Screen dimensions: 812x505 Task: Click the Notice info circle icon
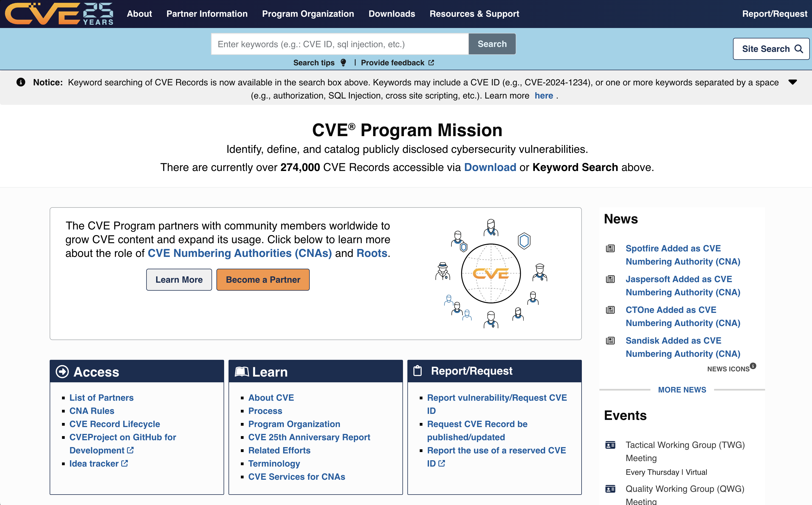coord(21,82)
